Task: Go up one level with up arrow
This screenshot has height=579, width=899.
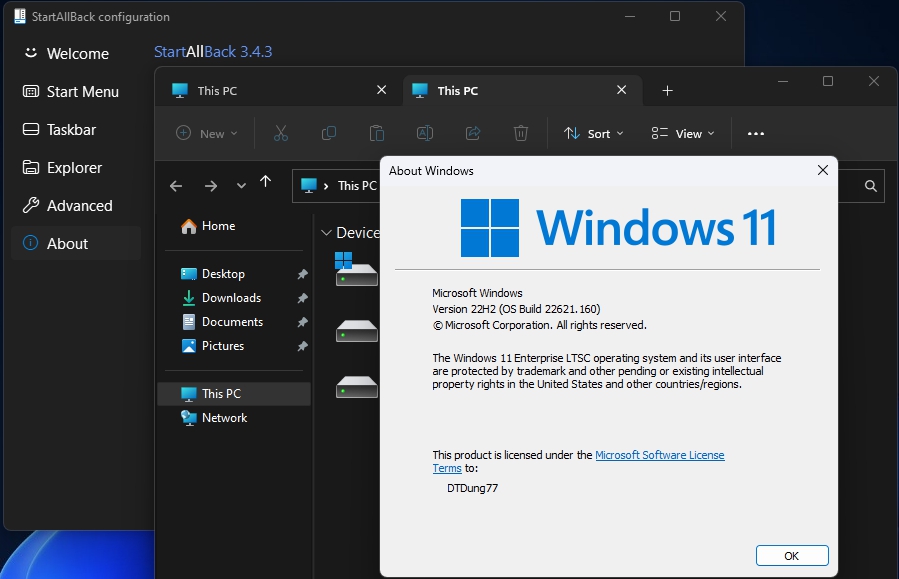Action: 265,182
